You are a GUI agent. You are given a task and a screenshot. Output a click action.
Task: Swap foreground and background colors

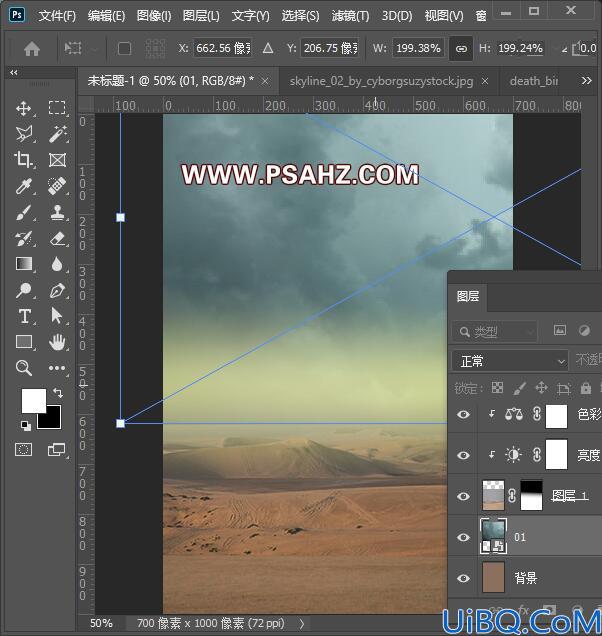click(x=58, y=393)
